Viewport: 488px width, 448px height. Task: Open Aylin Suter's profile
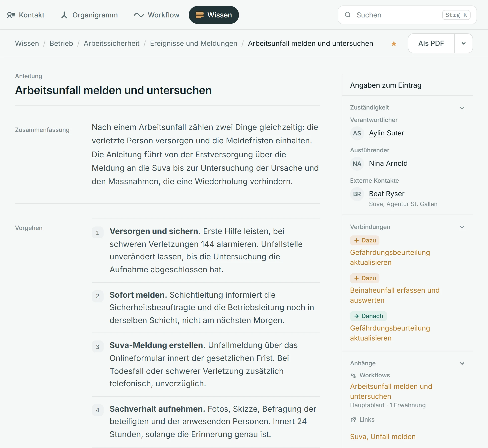coord(386,133)
